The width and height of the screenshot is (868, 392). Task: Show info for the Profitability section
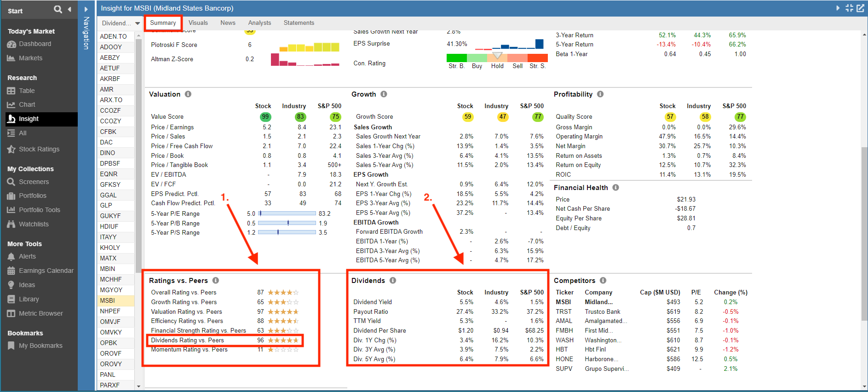(600, 94)
